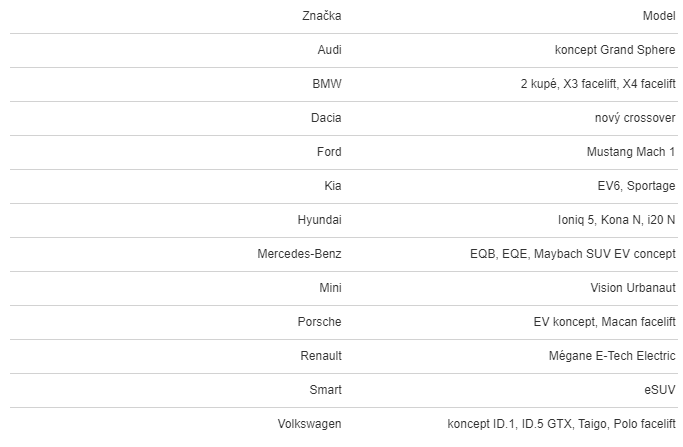Click the eSUV model cell
This screenshot has height=447, width=683.
tap(660, 390)
